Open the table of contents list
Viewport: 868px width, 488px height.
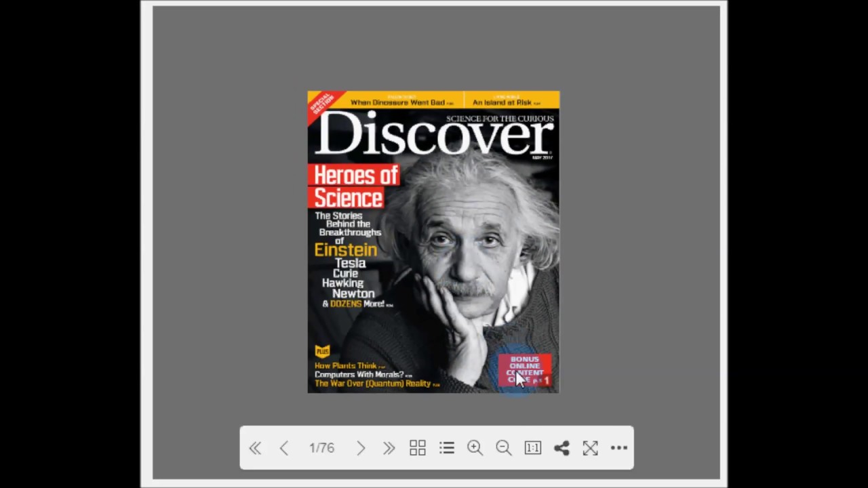coord(446,448)
